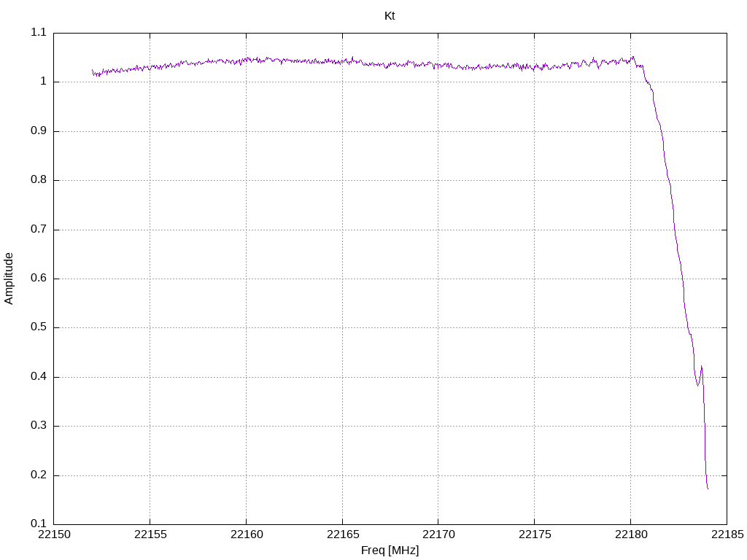Click the 0.7 y-axis tick label

(39, 229)
